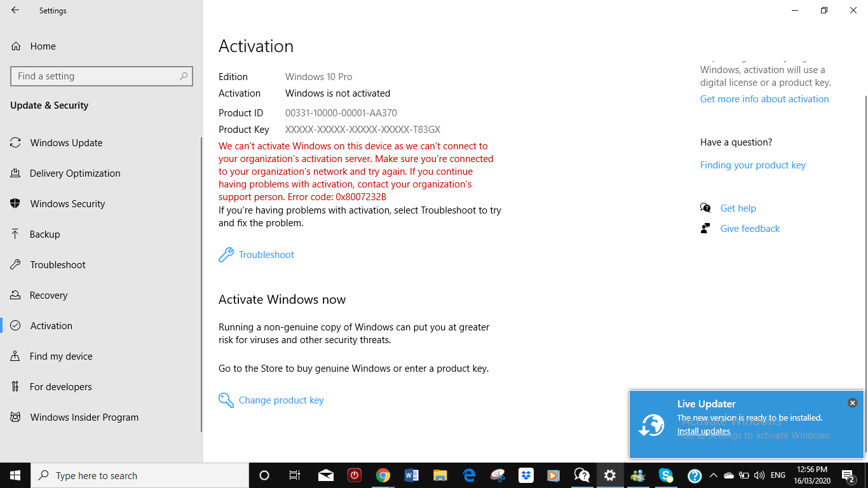Image resolution: width=868 pixels, height=488 pixels.
Task: Open the blue question mark taskbar app
Action: [695, 475]
